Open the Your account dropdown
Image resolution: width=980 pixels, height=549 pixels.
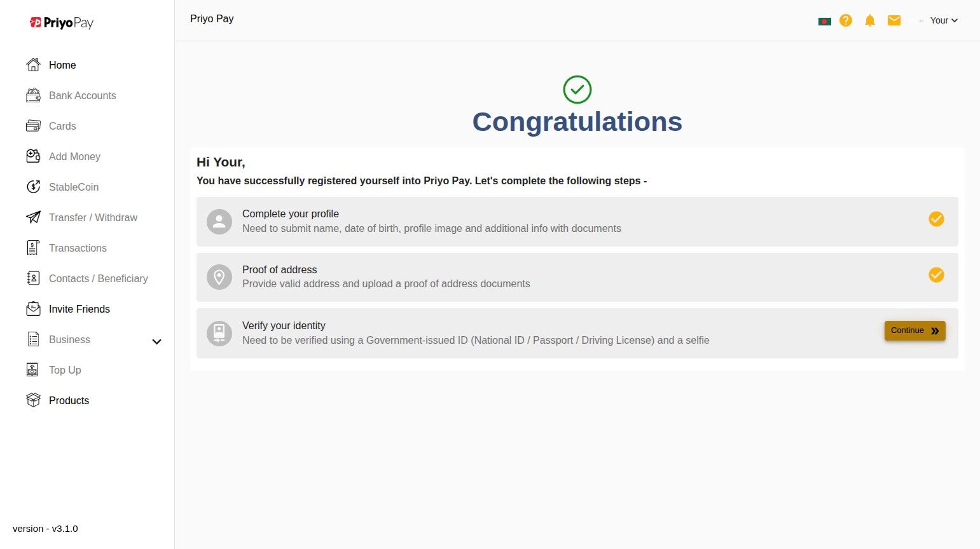tap(944, 20)
